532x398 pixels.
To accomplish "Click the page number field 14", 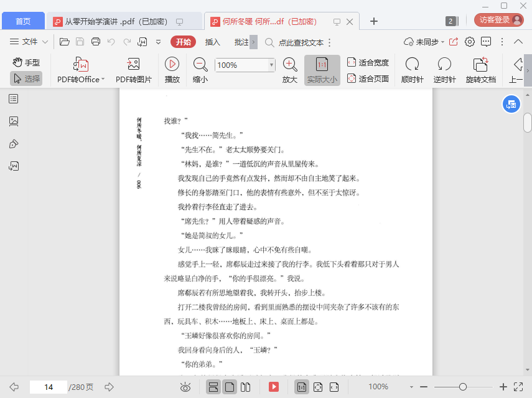I will [49, 387].
